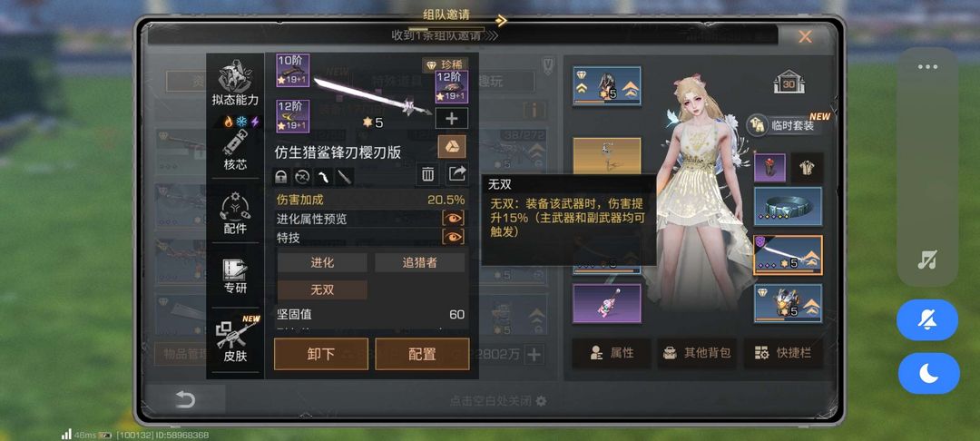The width and height of the screenshot is (980, 441).
Task: Open the 拟态能力 mimic ability panel
Action: coord(235,83)
